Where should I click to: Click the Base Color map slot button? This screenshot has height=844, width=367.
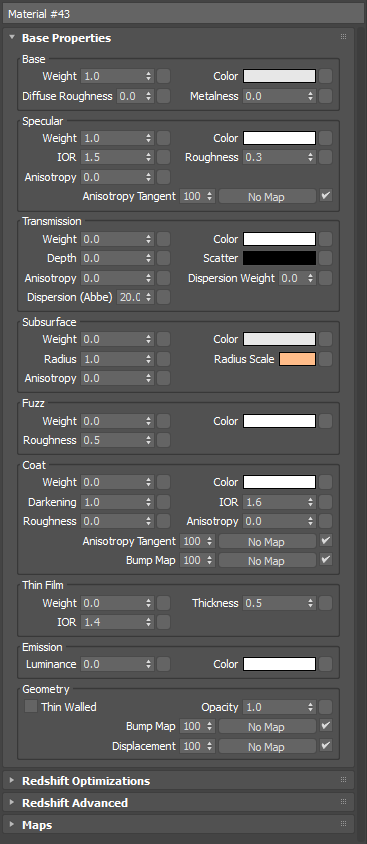point(325,76)
